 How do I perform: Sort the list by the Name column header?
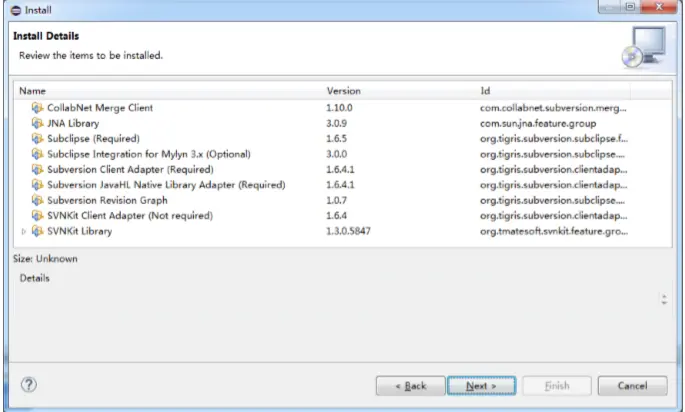tap(168, 91)
